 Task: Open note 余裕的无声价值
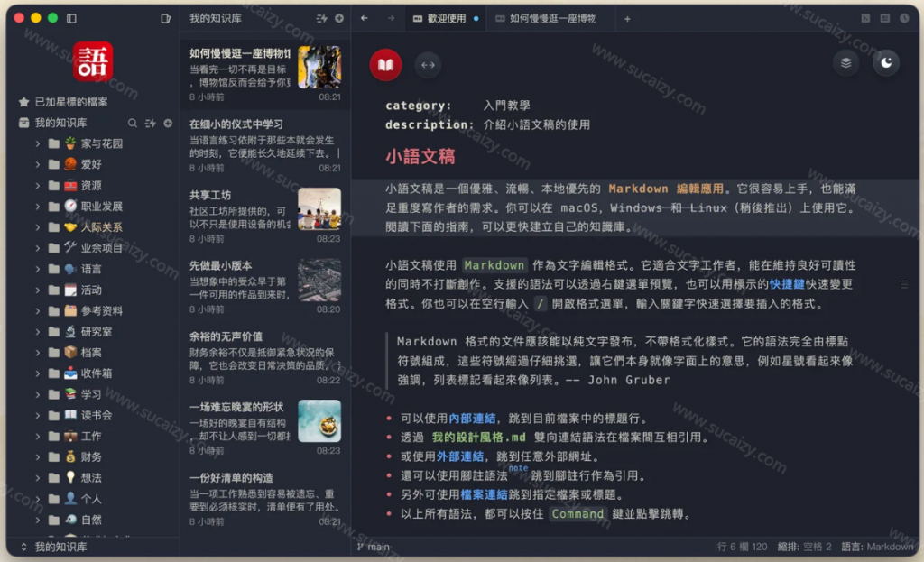pos(265,357)
